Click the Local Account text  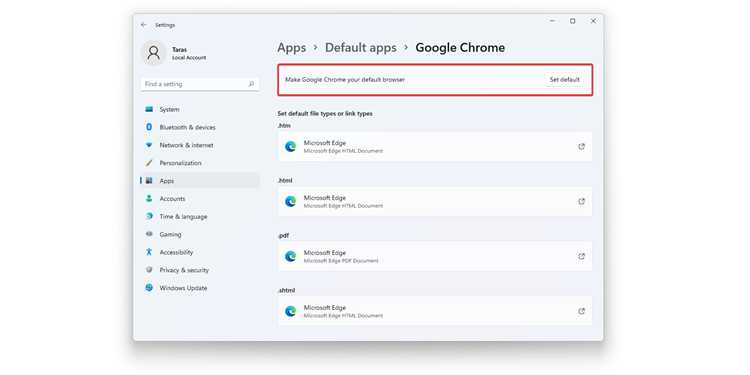(x=189, y=58)
